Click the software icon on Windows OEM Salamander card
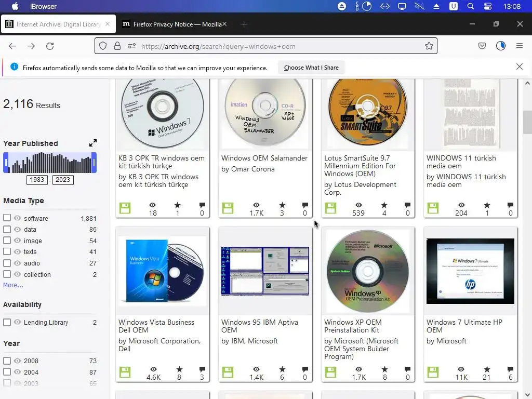This screenshot has width=532, height=399. (228, 208)
